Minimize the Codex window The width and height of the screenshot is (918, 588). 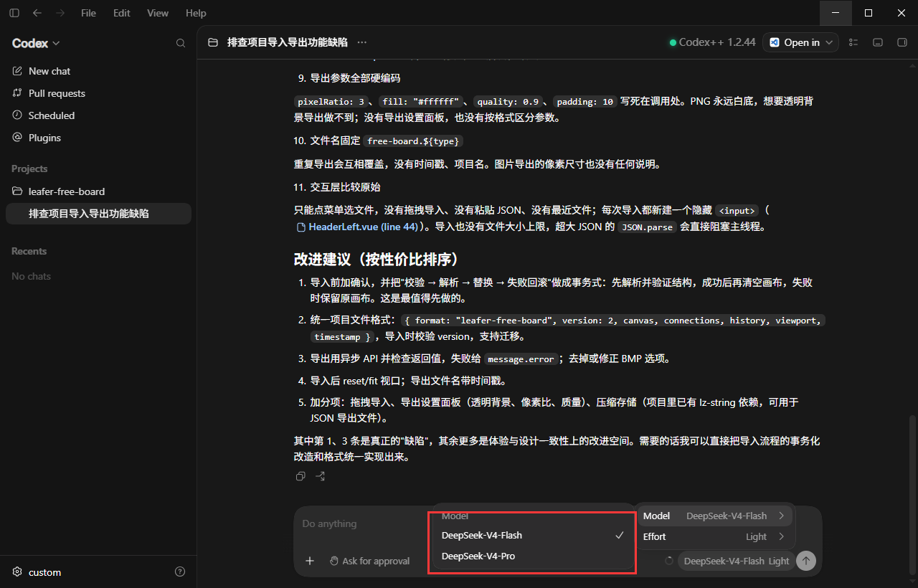point(836,13)
